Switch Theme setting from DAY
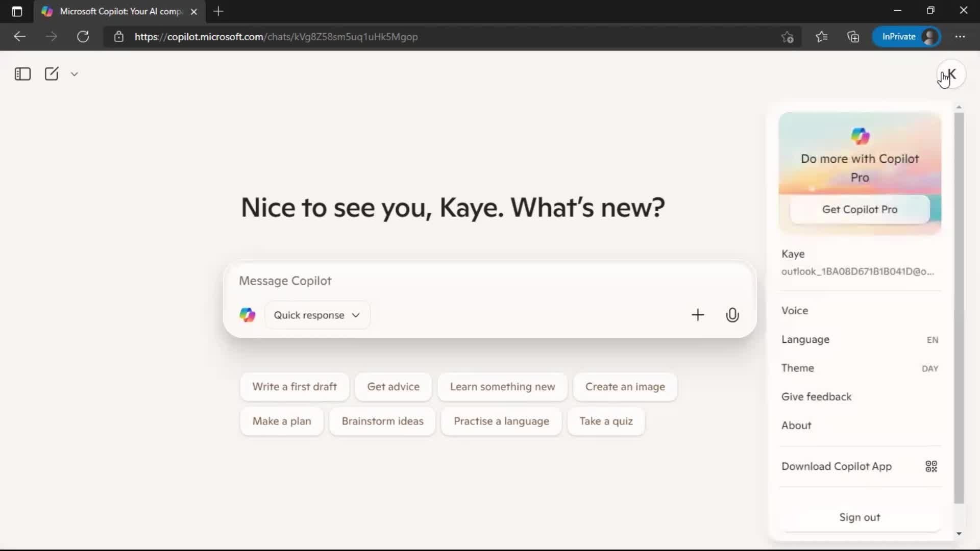 (860, 368)
